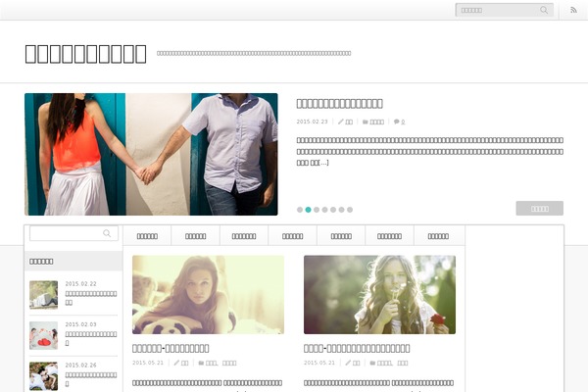Click the comment bubble icon in featured post meta
Image resolution: width=588 pixels, height=392 pixels.
396,122
